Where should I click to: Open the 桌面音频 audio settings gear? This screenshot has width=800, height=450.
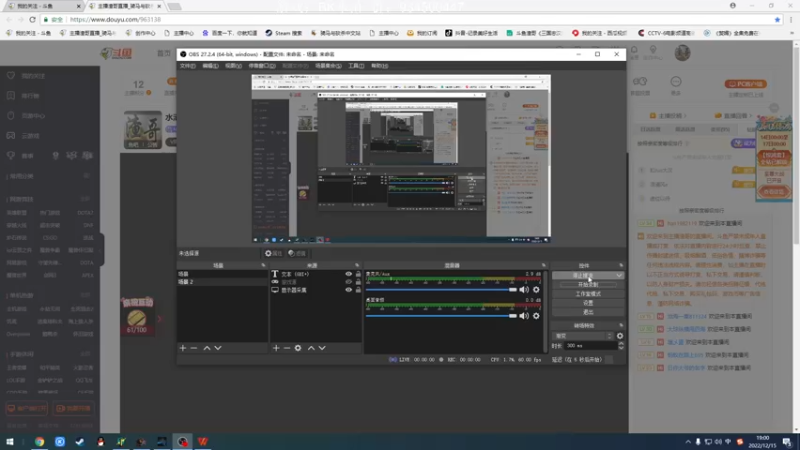tap(536, 316)
